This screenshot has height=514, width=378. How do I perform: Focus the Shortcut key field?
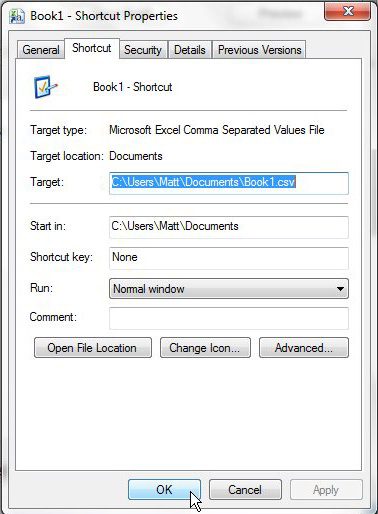click(x=229, y=258)
